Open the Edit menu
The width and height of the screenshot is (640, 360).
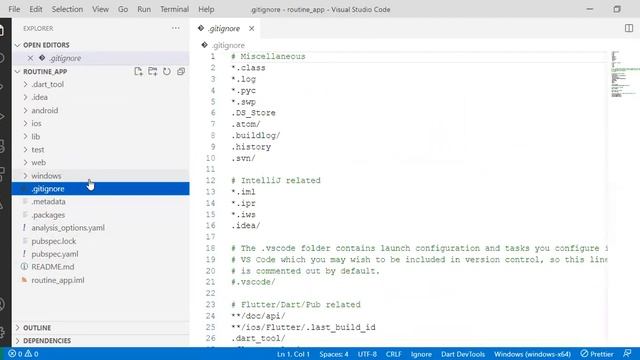[x=36, y=9]
